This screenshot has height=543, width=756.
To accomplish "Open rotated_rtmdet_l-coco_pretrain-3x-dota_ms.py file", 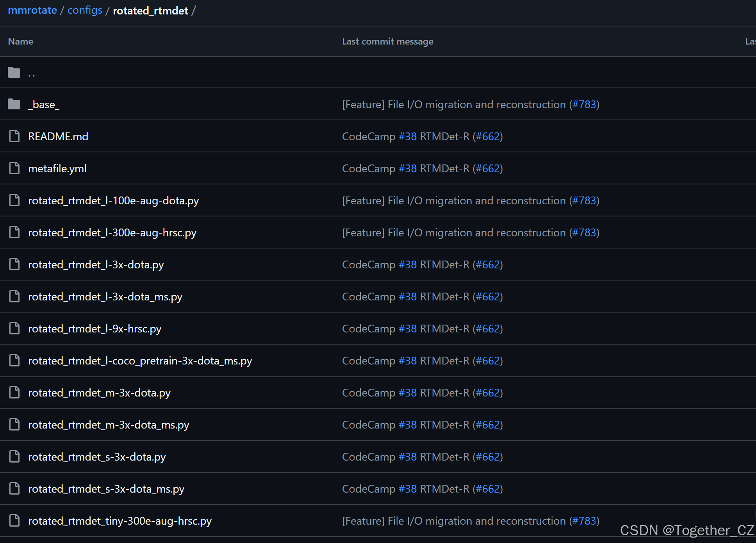I will point(140,361).
